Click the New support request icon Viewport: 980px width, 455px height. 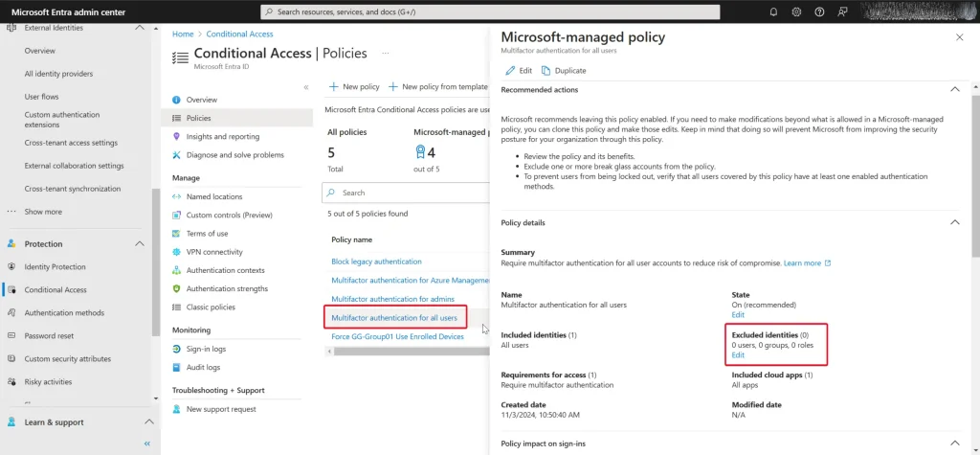pyautogui.click(x=176, y=409)
